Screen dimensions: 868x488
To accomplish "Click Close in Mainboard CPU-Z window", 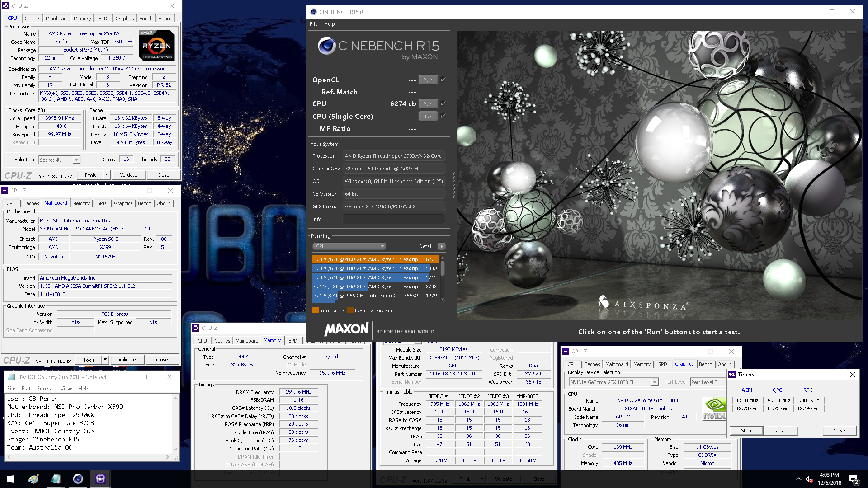I will 162,360.
